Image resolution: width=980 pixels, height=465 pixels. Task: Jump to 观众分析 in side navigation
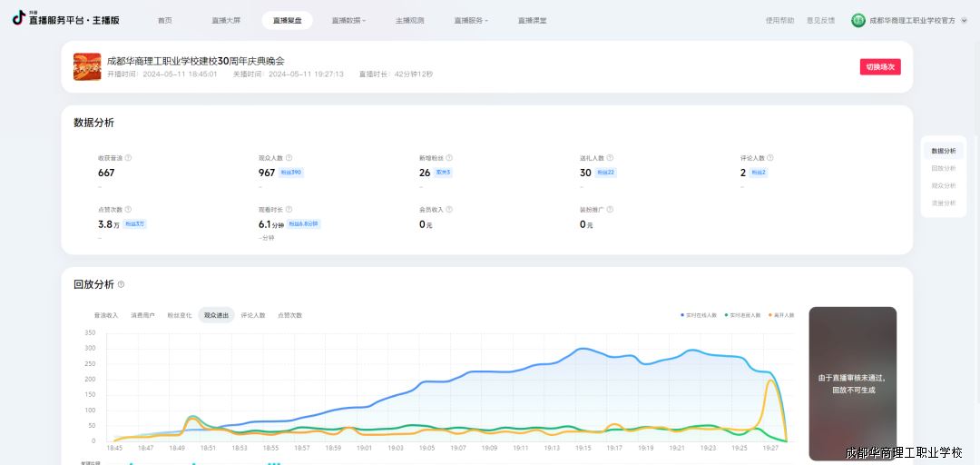pyautogui.click(x=943, y=185)
